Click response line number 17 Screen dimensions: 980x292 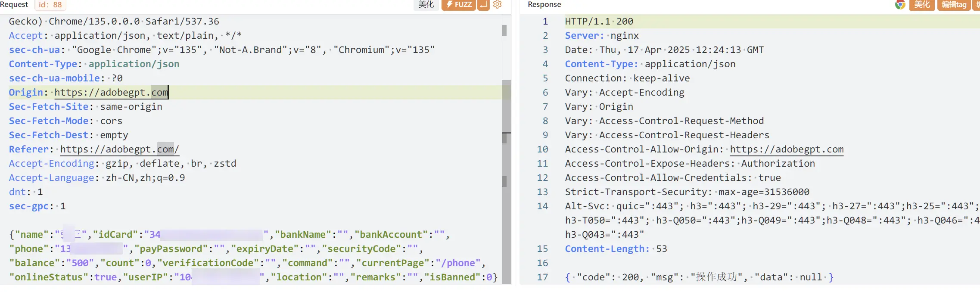[x=542, y=277]
